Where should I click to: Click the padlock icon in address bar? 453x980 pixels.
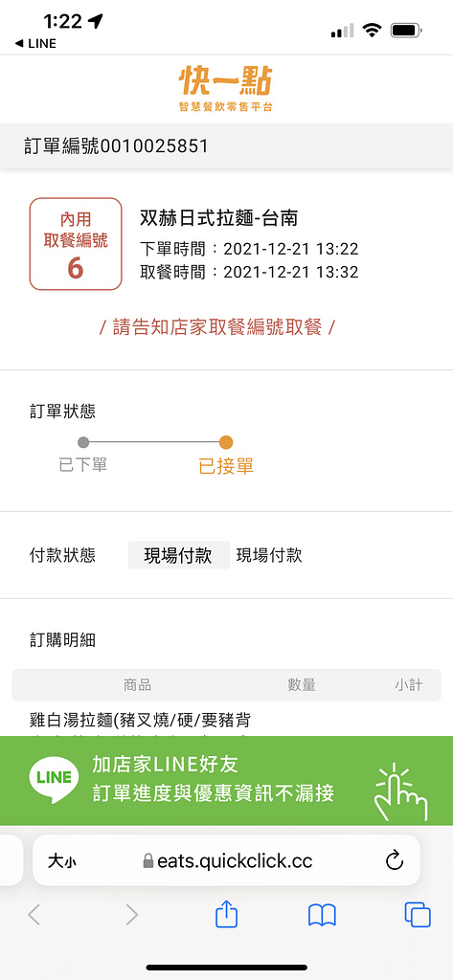tap(148, 862)
